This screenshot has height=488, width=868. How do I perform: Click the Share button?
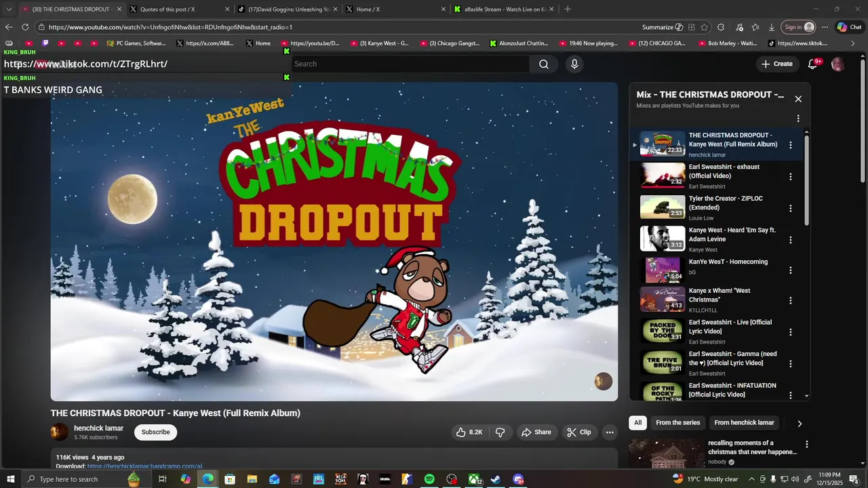coord(536,432)
